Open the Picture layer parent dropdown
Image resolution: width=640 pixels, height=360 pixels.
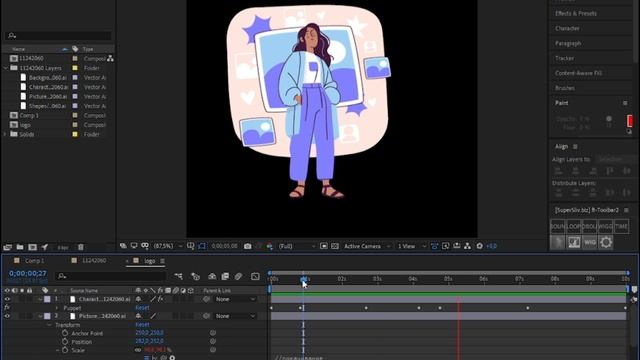coord(236,316)
